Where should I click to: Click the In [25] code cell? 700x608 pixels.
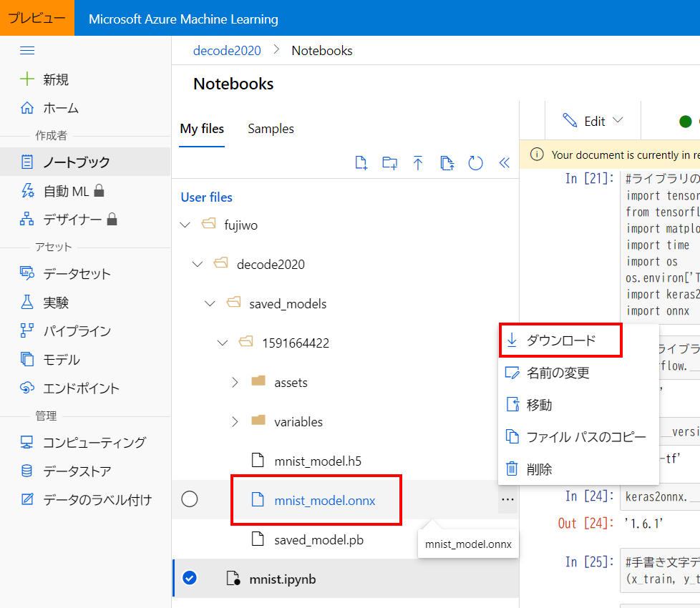(660, 571)
